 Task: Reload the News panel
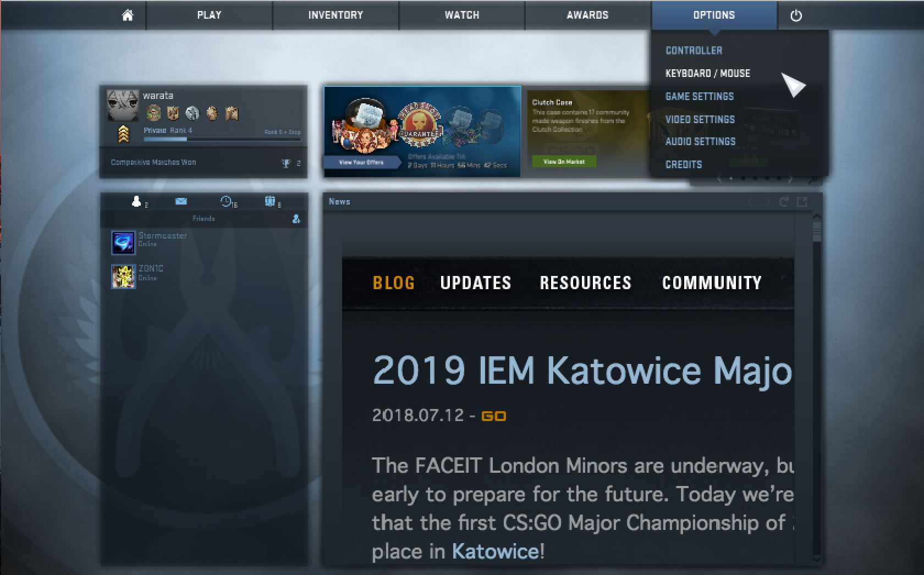[x=784, y=202]
